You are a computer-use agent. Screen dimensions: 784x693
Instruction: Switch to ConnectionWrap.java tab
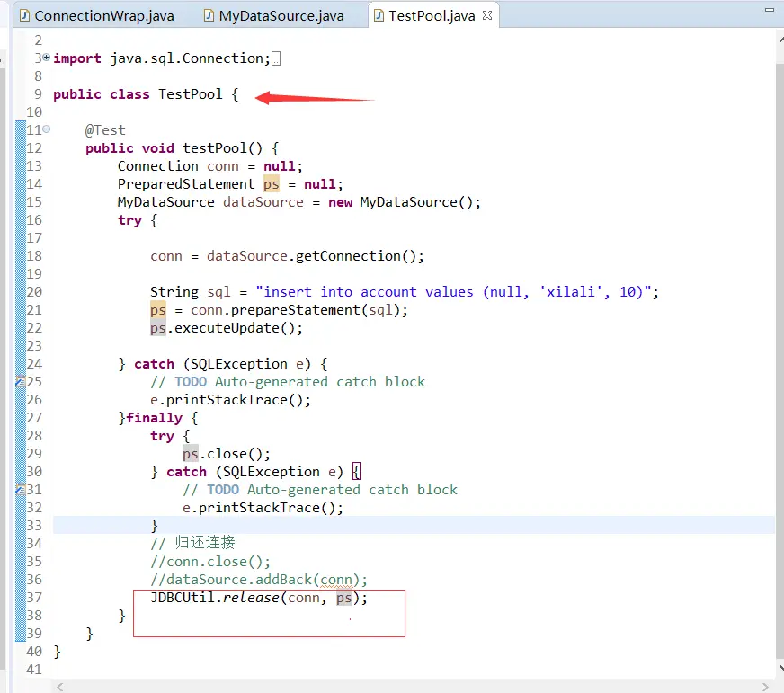tap(97, 16)
